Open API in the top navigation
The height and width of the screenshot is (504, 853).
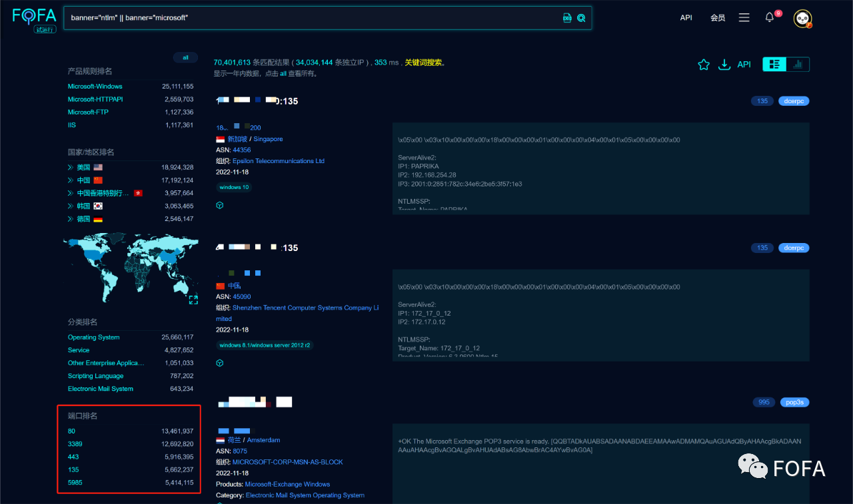tap(686, 18)
